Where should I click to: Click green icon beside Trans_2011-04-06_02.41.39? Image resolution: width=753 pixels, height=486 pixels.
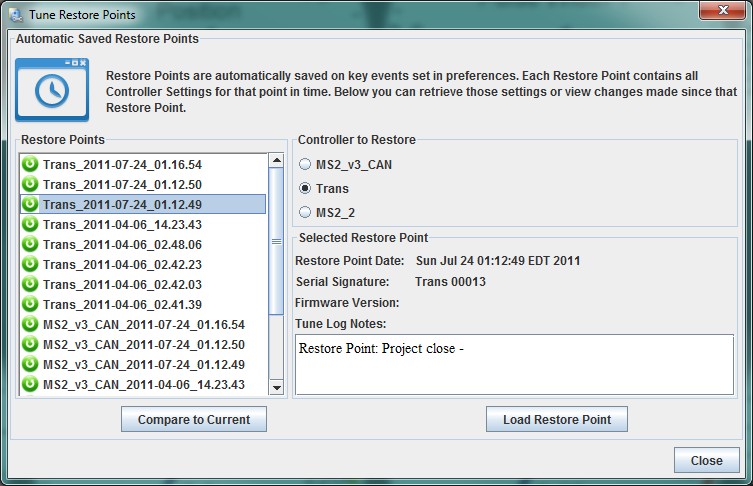pyautogui.click(x=30, y=304)
